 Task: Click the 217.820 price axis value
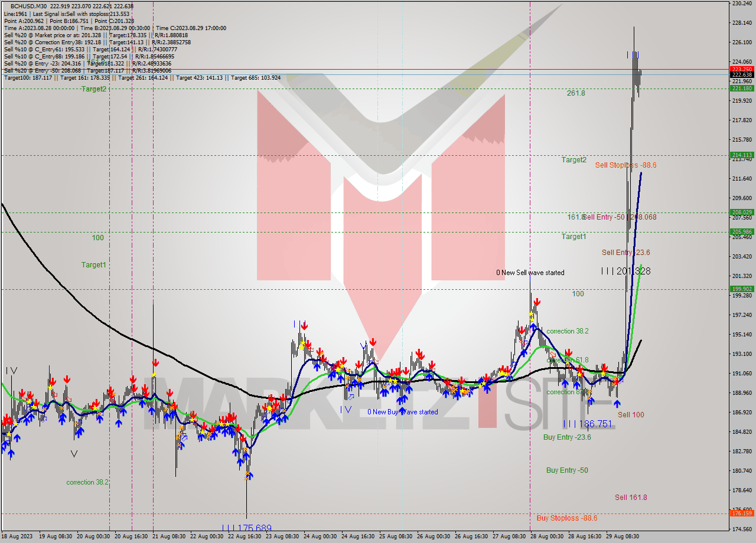point(741,120)
